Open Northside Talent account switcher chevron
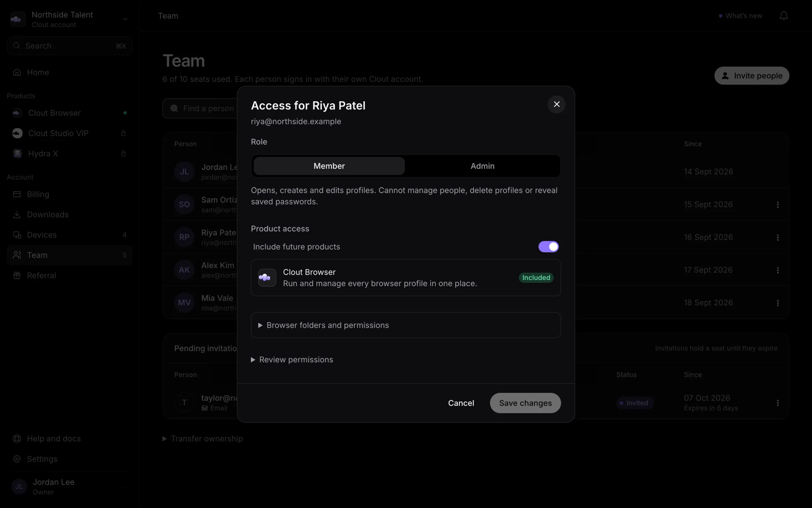This screenshot has height=508, width=812. [125, 19]
